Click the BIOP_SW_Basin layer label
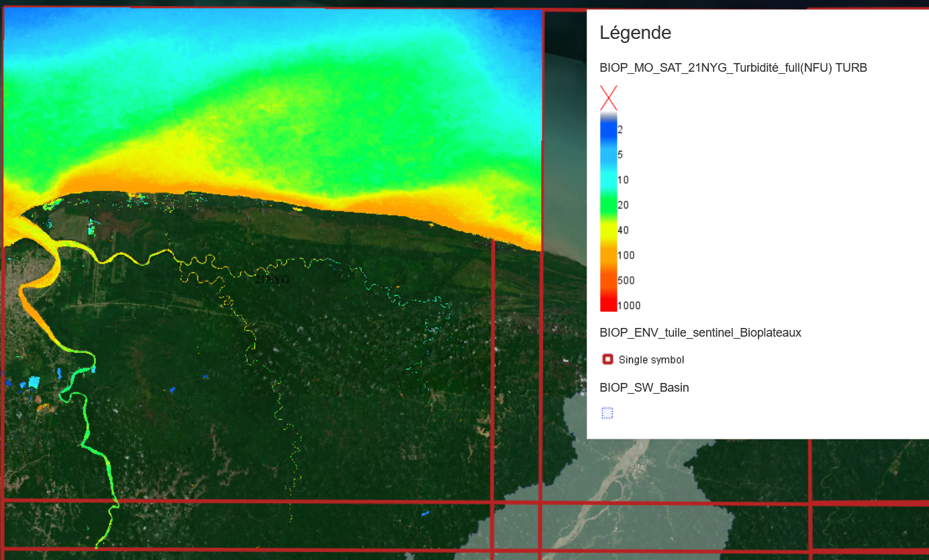The height and width of the screenshot is (560, 929). click(644, 388)
